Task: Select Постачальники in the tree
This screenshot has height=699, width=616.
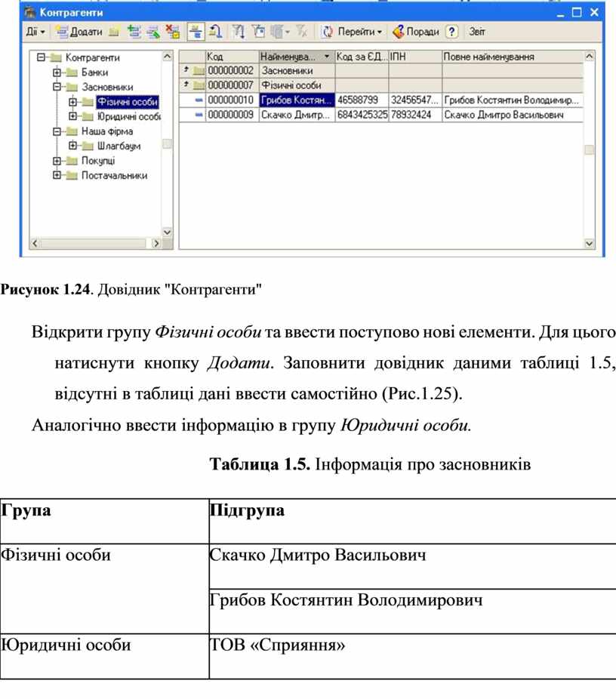Action: [x=114, y=175]
